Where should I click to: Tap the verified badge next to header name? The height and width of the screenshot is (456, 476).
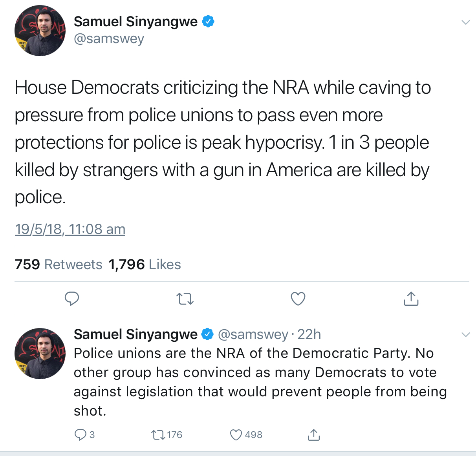[x=208, y=21]
